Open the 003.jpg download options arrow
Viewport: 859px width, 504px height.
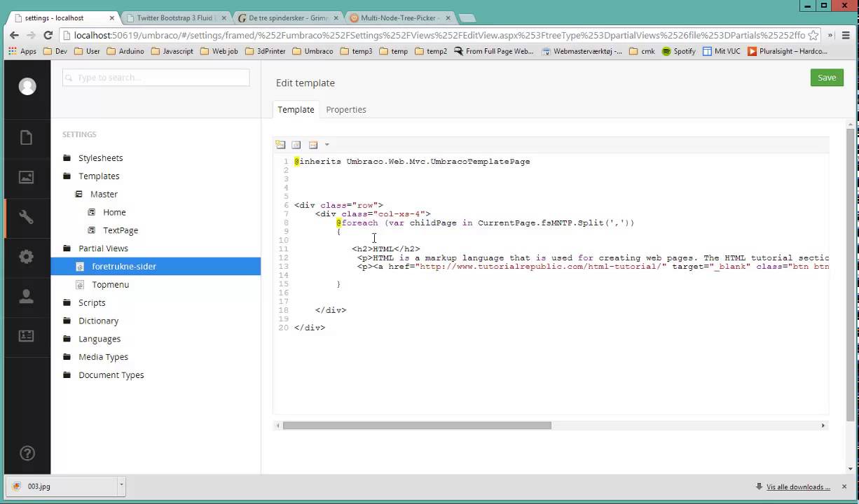click(121, 486)
